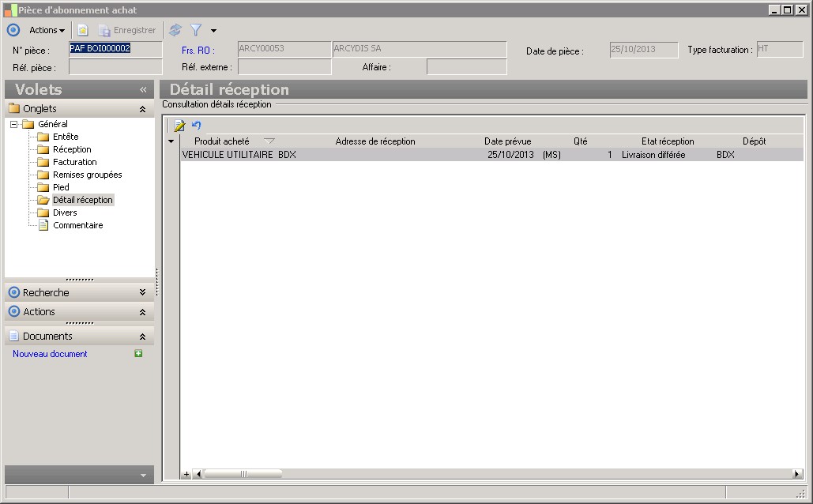This screenshot has height=504, width=813.
Task: Open the Commentaire page icon in the tree
Action: pyautogui.click(x=43, y=225)
